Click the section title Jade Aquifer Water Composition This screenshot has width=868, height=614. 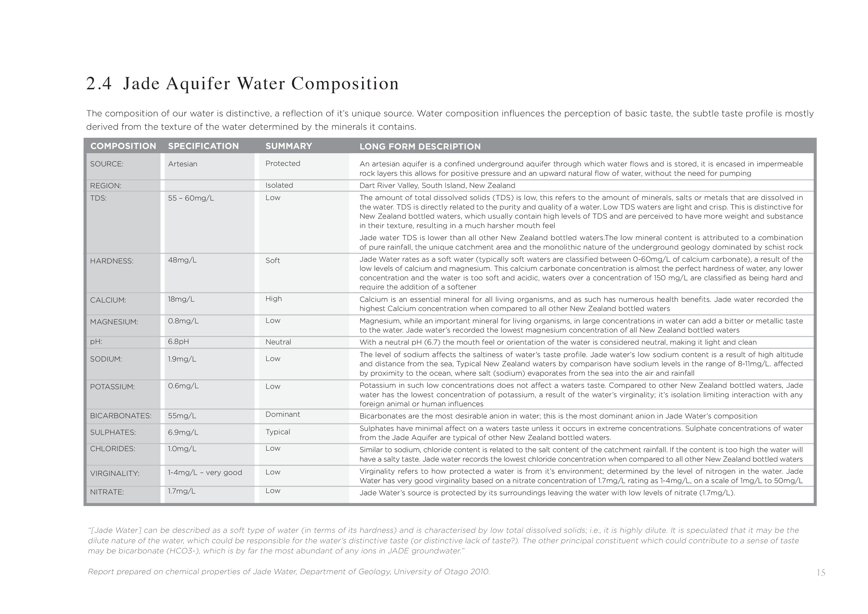click(242, 84)
